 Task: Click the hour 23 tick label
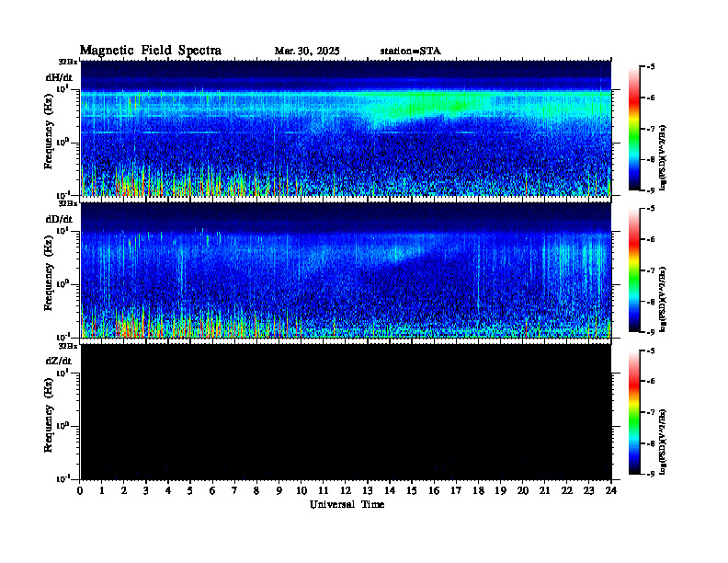coord(588,491)
